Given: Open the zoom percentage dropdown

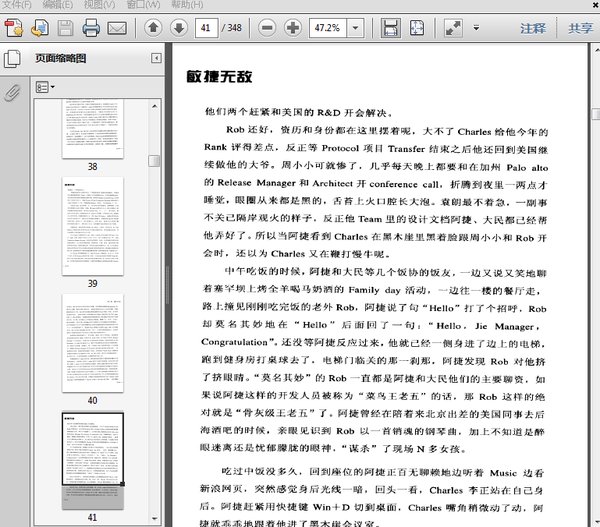Looking at the screenshot, I should (x=355, y=27).
